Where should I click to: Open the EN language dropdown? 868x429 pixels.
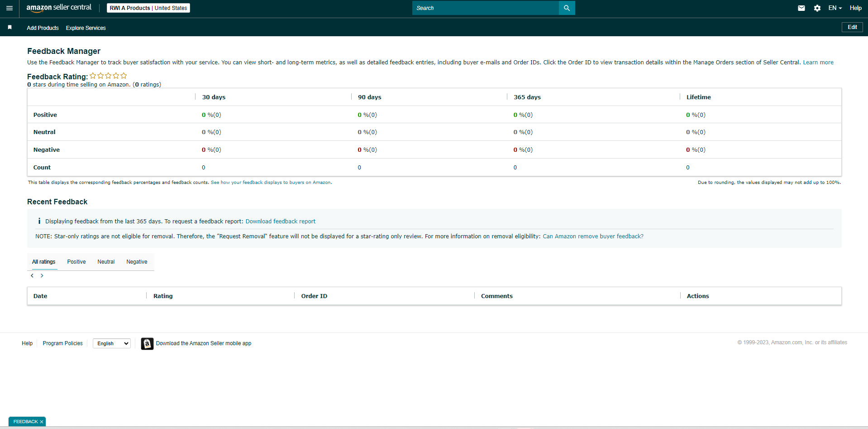click(835, 8)
